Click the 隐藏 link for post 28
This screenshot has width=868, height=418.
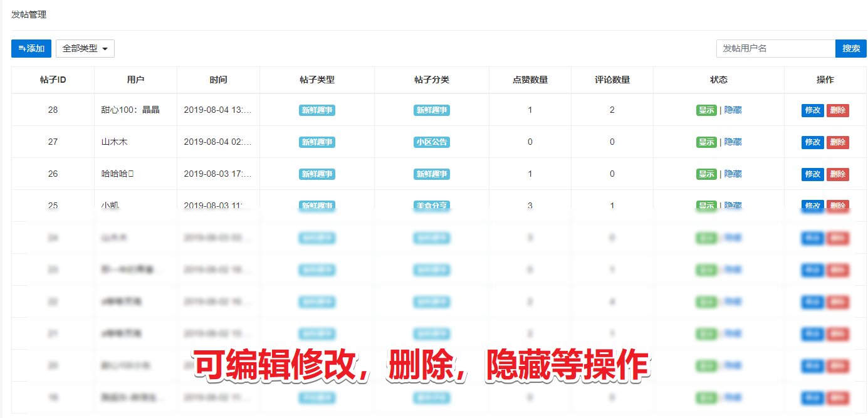(733, 110)
